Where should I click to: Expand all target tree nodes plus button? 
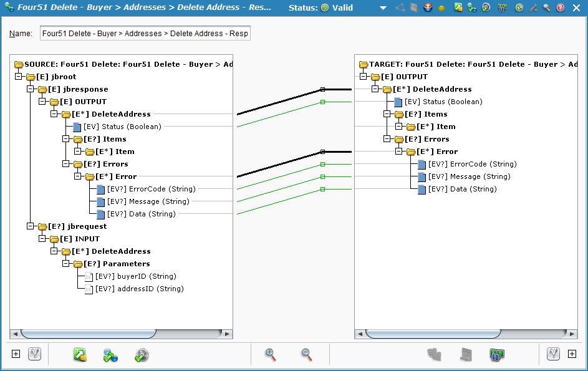[572, 354]
